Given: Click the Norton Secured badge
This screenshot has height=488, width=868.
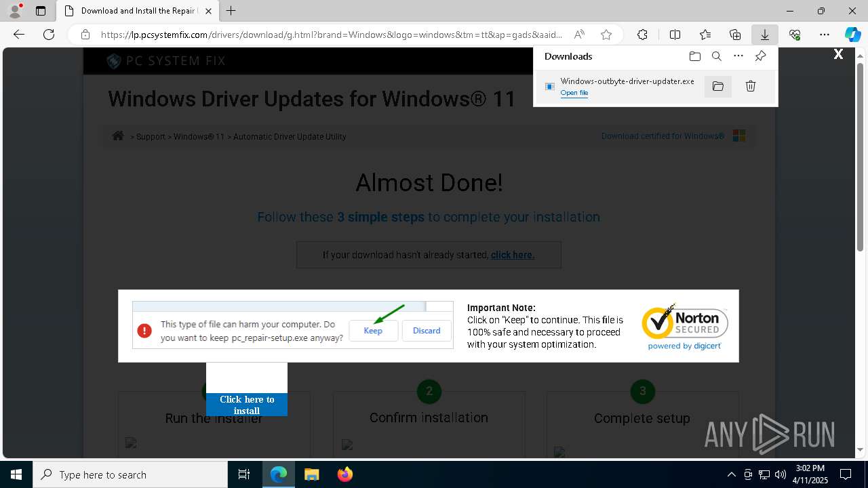Looking at the screenshot, I should click(685, 327).
